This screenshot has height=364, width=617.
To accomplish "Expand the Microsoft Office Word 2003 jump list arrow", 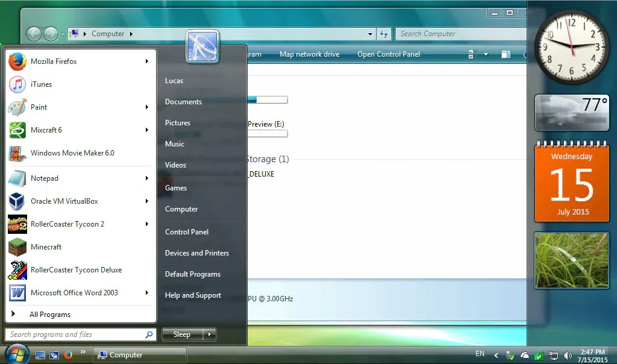I will pyautogui.click(x=147, y=292).
